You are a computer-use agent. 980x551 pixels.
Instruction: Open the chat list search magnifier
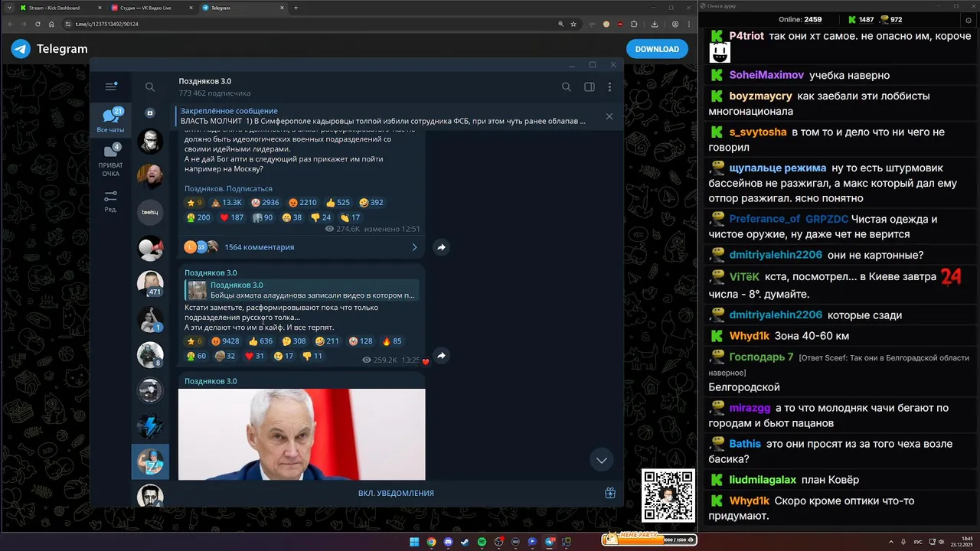click(x=150, y=87)
